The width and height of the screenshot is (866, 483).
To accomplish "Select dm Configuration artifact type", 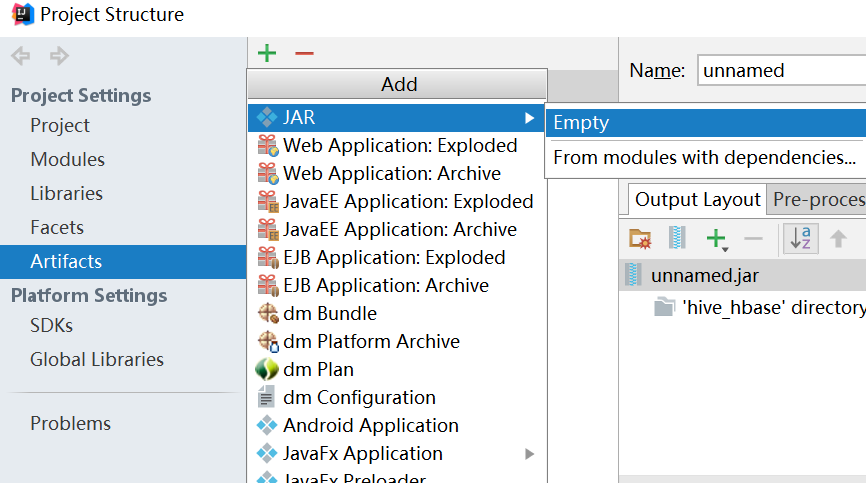I will pos(396,397).
